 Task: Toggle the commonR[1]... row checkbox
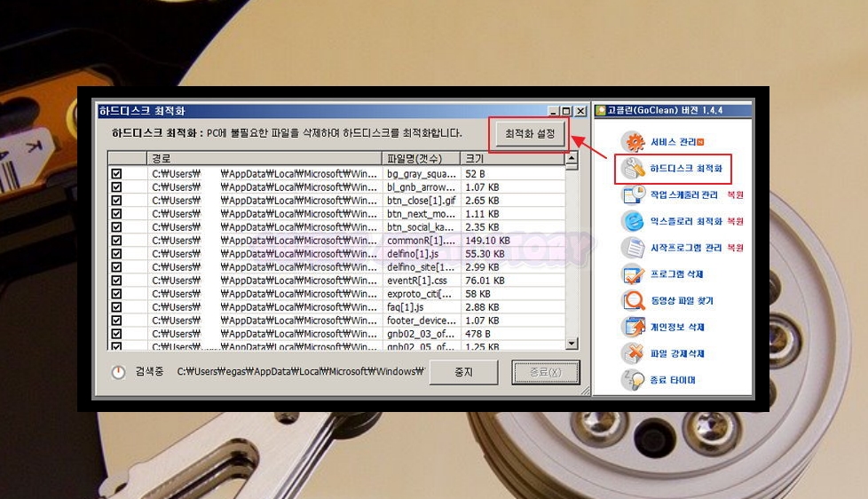[116, 240]
